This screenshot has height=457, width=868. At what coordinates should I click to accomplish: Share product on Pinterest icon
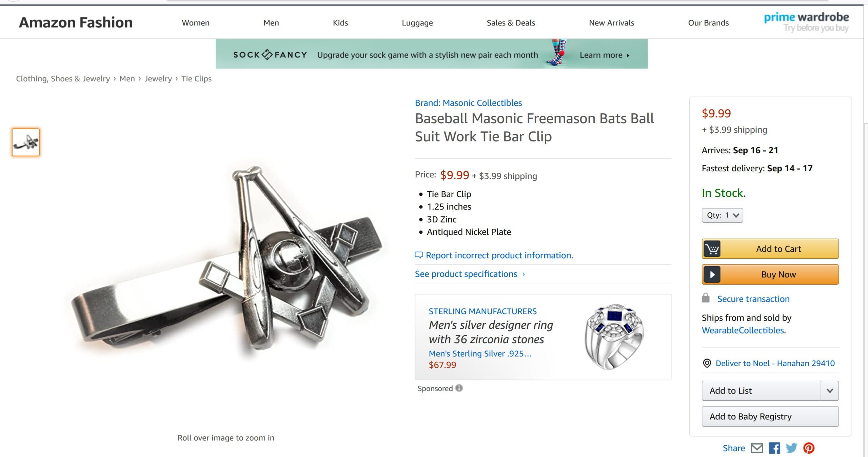pyautogui.click(x=809, y=448)
